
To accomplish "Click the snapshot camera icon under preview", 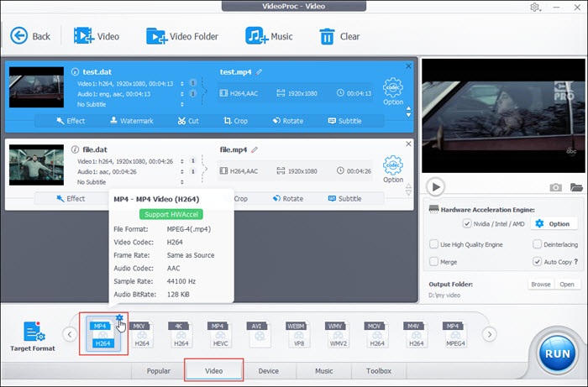I will point(555,187).
